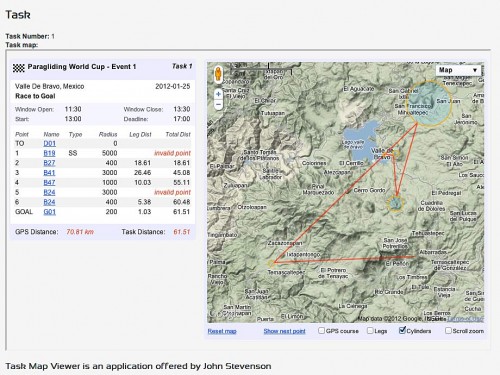The width and height of the screenshot is (500, 375).
Task: Zoom out with the map minus button
Action: pyautogui.click(x=218, y=104)
